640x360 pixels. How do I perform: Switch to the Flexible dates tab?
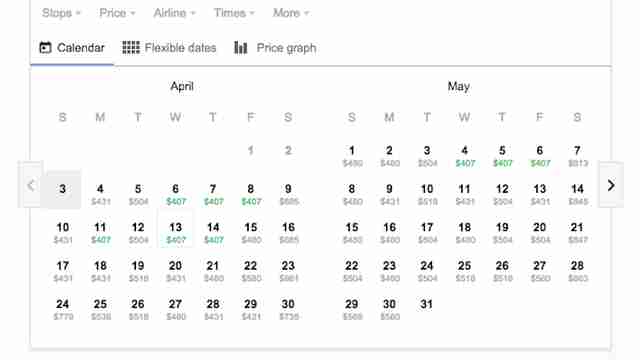(x=169, y=48)
